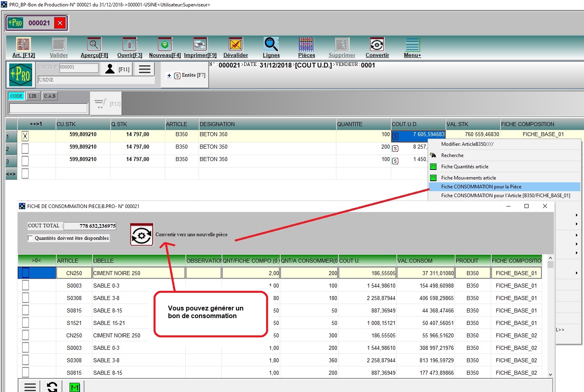Viewport: 584px width, 392px height.
Task: Click the user [F11] person icon
Action: (x=110, y=69)
